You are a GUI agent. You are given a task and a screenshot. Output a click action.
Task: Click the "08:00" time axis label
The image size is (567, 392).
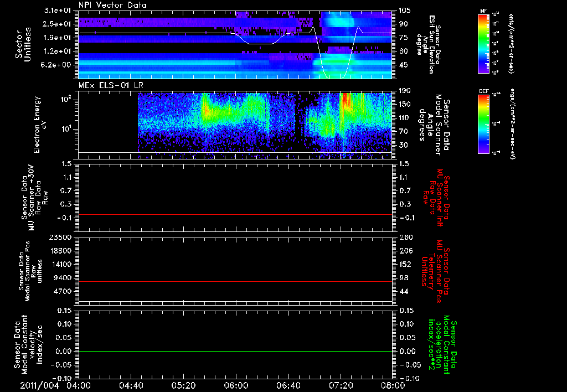pyautogui.click(x=393, y=385)
